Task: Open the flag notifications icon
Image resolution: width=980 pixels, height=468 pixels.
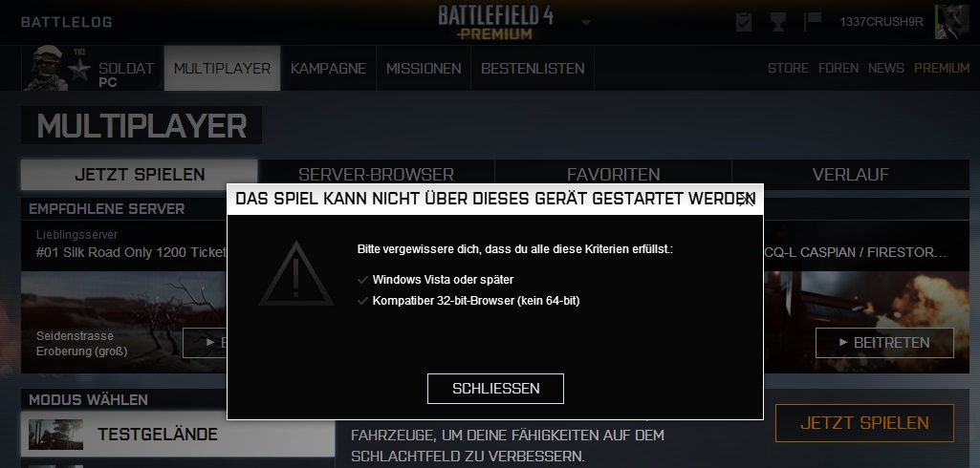Action: [x=812, y=23]
